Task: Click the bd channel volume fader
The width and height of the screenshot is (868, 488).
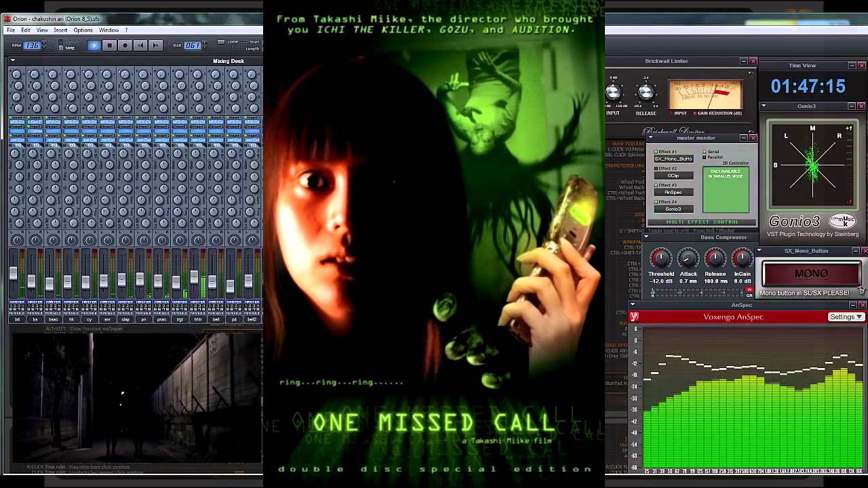Action: 13,273
